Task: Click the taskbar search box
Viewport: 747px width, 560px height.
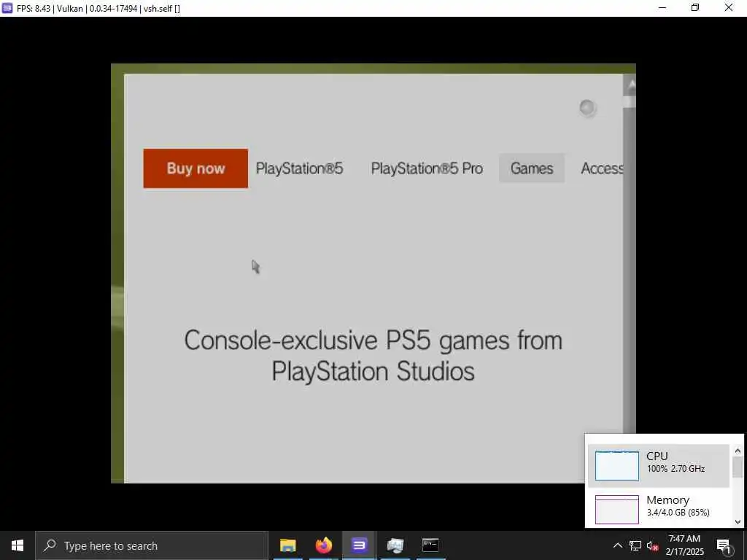Action: (152, 545)
